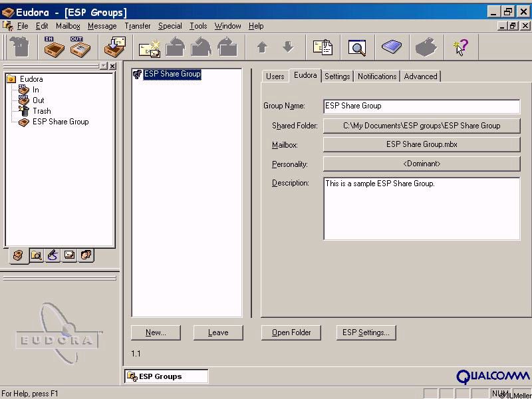
Task: Click the "For Help, press F1" status text
Action: (x=30, y=394)
